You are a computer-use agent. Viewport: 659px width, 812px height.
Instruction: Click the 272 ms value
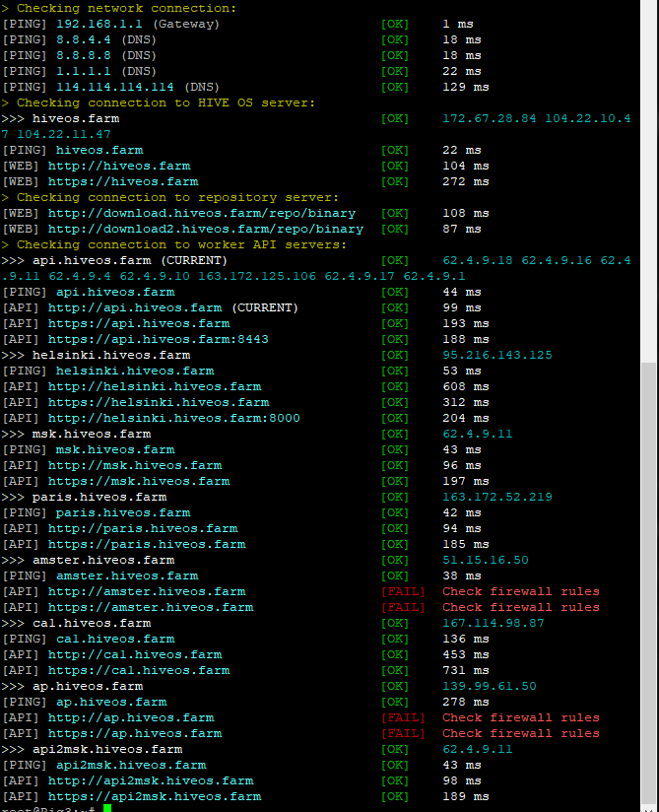466,181
